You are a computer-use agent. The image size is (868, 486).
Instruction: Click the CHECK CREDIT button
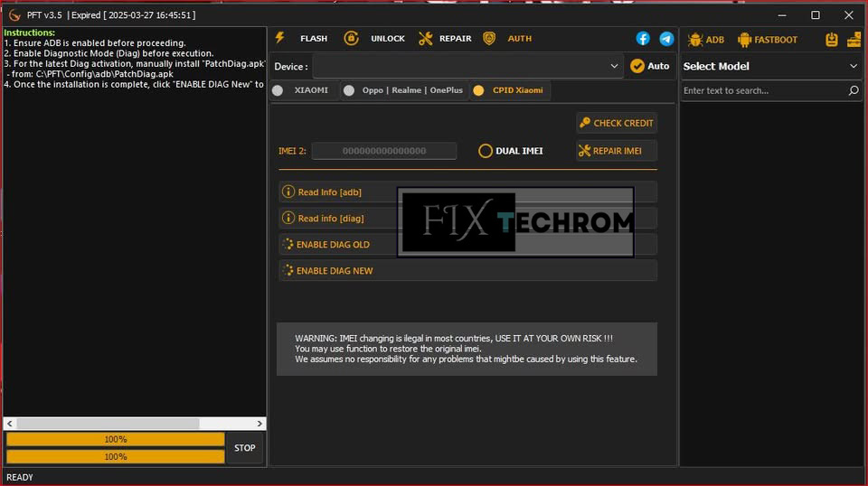tap(617, 123)
